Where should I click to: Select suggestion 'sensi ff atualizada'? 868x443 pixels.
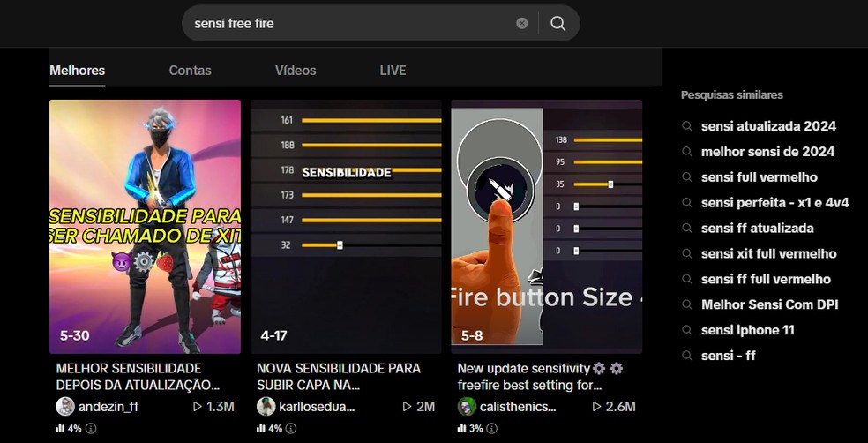[x=757, y=229]
